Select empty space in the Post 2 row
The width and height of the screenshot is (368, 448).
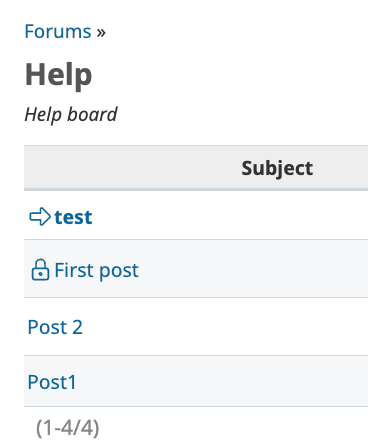227,327
